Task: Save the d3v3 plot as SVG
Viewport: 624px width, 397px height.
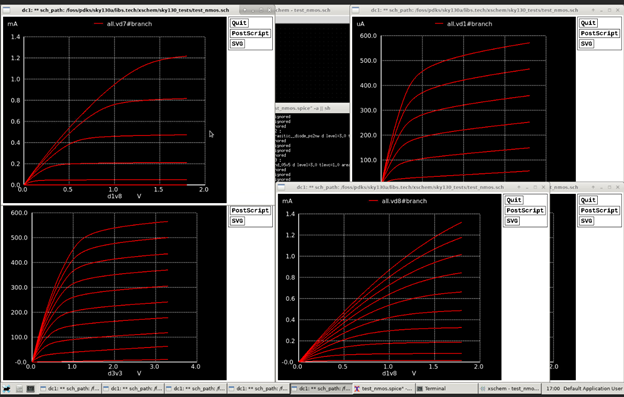Action: coord(237,221)
